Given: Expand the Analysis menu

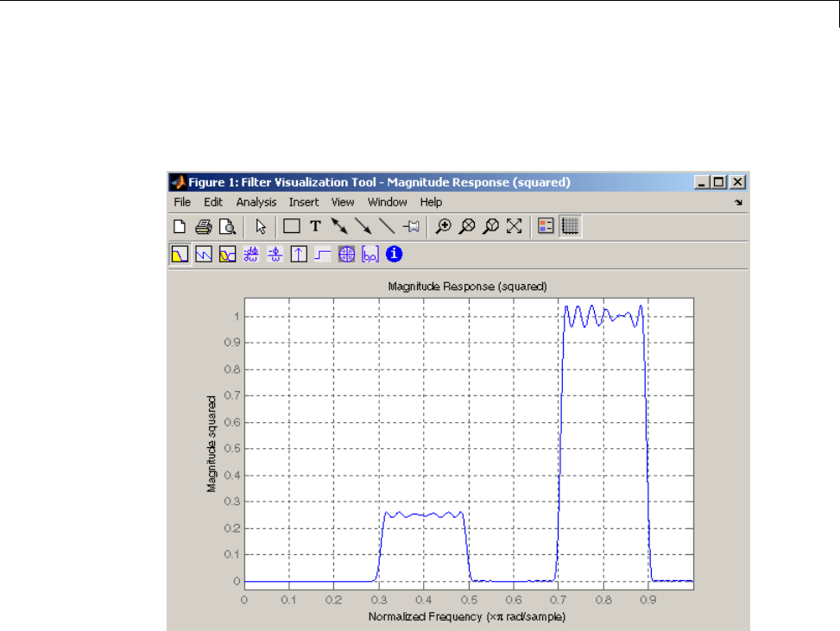Looking at the screenshot, I should [x=256, y=202].
